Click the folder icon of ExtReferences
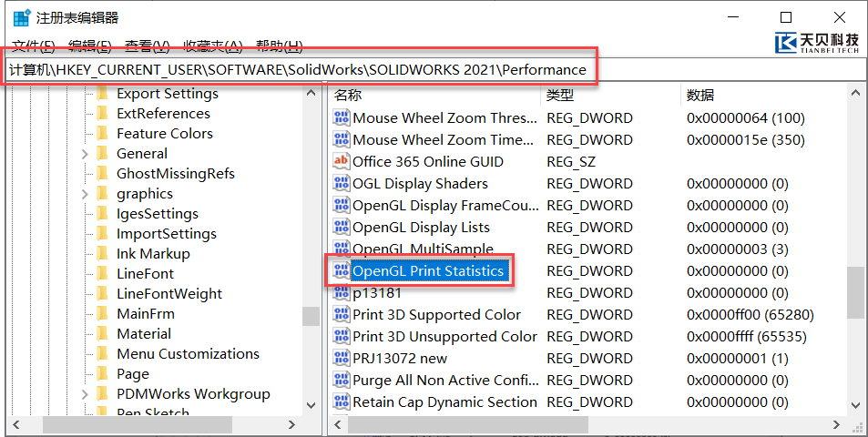 click(x=102, y=114)
